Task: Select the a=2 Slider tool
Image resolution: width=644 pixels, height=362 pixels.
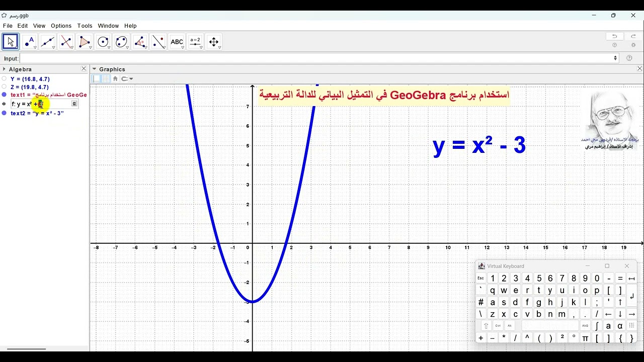Action: (x=195, y=42)
